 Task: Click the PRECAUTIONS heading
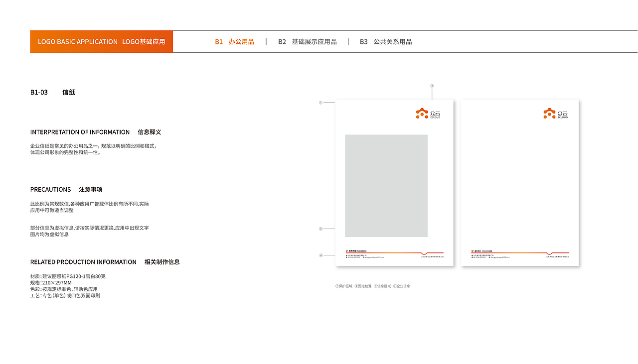pos(51,189)
